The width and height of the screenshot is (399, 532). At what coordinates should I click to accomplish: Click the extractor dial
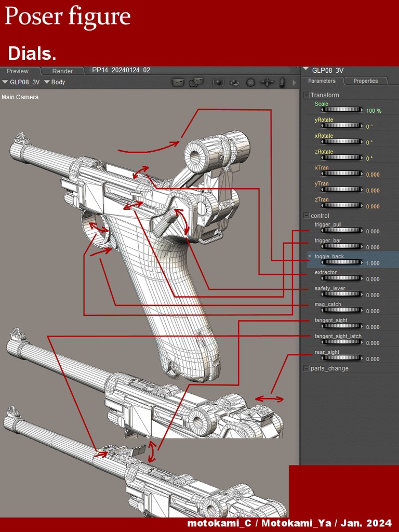pos(342,278)
